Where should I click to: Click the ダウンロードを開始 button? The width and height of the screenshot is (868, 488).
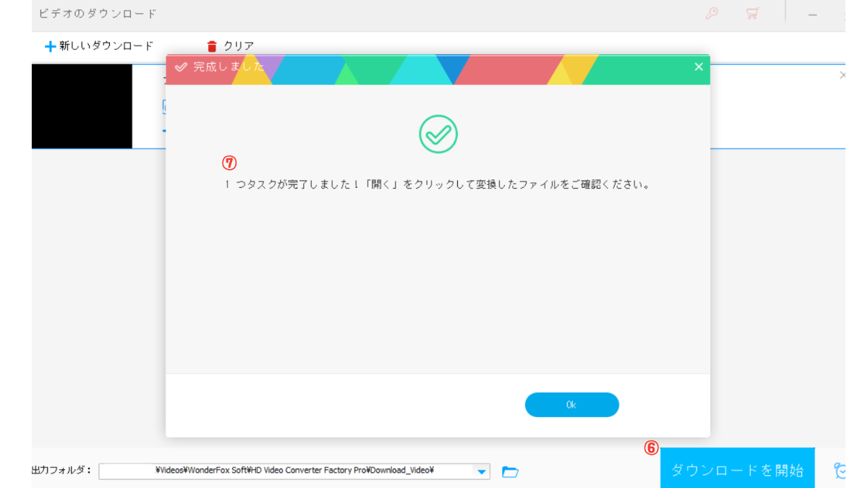point(737,470)
